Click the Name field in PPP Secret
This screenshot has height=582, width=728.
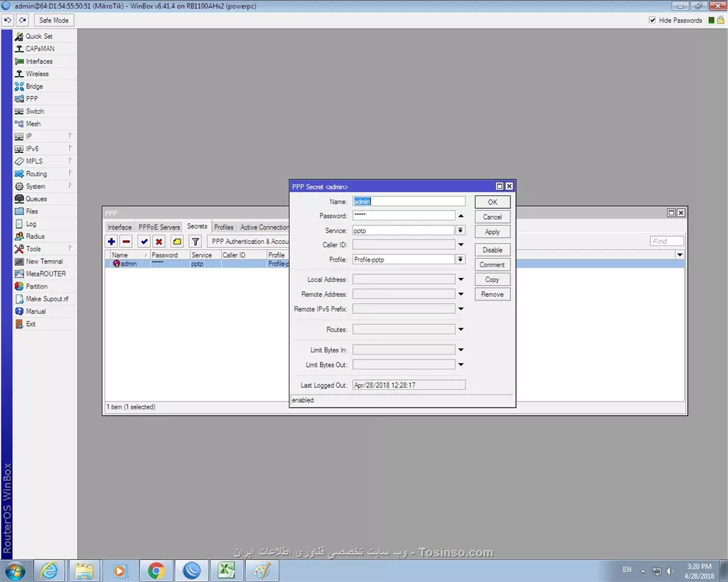tap(409, 201)
